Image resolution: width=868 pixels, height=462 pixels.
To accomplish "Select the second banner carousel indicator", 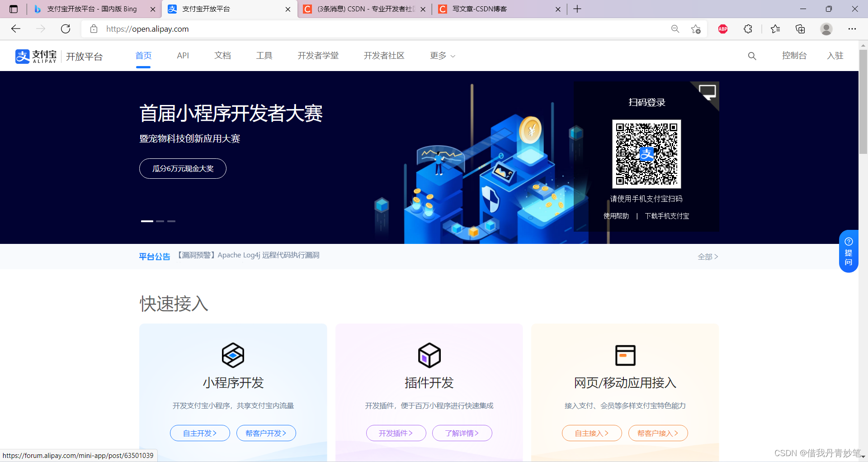I will click(160, 221).
